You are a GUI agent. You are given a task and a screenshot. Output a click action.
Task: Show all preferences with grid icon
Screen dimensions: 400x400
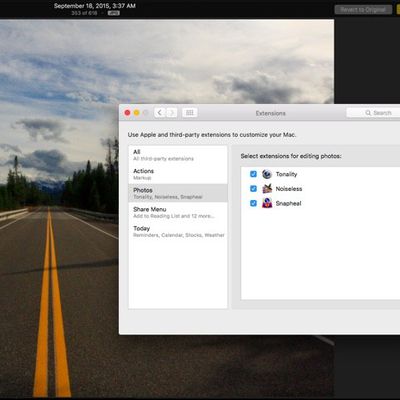pos(190,113)
